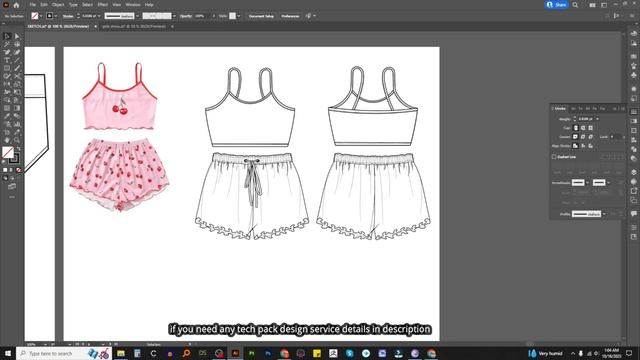Open the Type menu
The image size is (640, 360).
(73, 5)
